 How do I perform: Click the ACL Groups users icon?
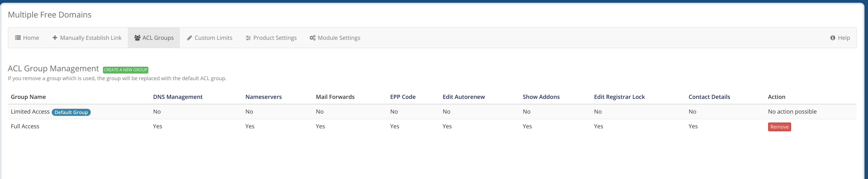tap(137, 38)
